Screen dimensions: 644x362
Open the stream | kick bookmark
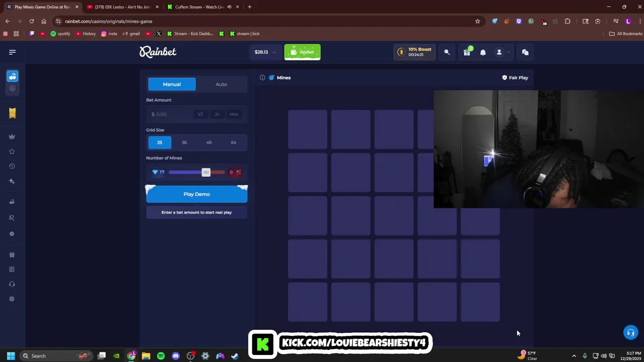click(x=245, y=34)
